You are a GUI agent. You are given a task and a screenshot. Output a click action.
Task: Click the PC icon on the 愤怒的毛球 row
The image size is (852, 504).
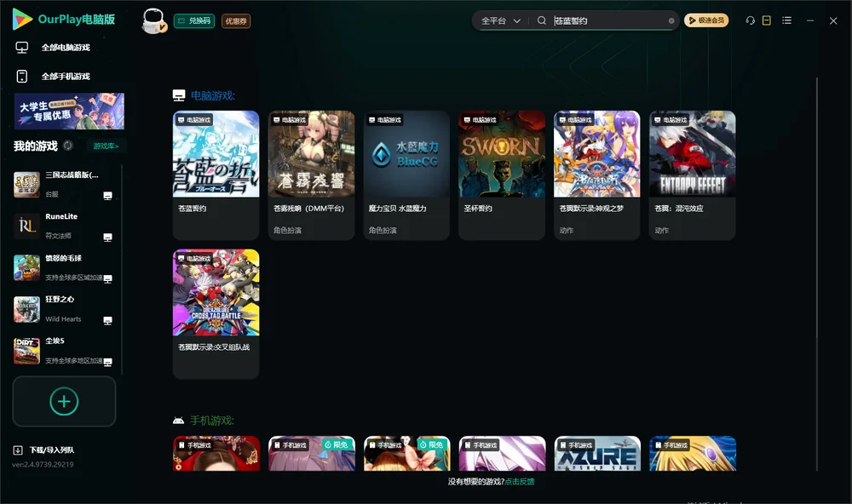tap(107, 279)
